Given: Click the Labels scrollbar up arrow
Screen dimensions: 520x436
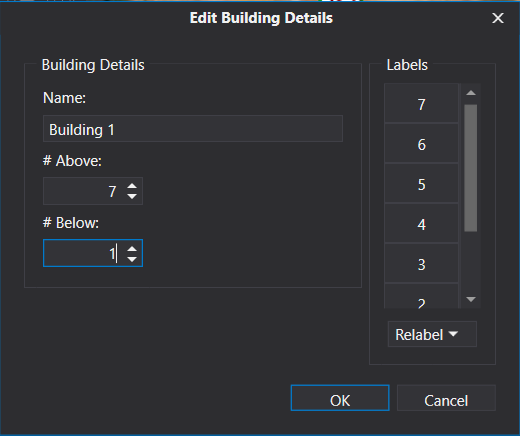Looking at the screenshot, I should (471, 93).
